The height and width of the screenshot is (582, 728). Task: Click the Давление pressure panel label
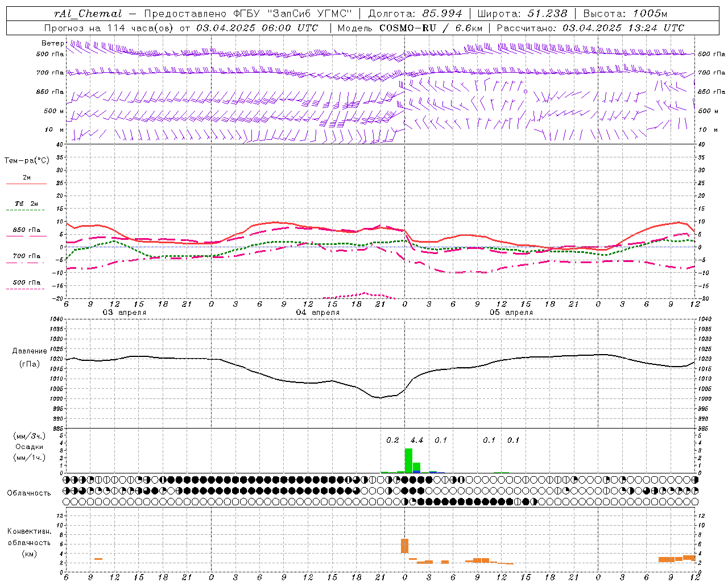pos(30,351)
